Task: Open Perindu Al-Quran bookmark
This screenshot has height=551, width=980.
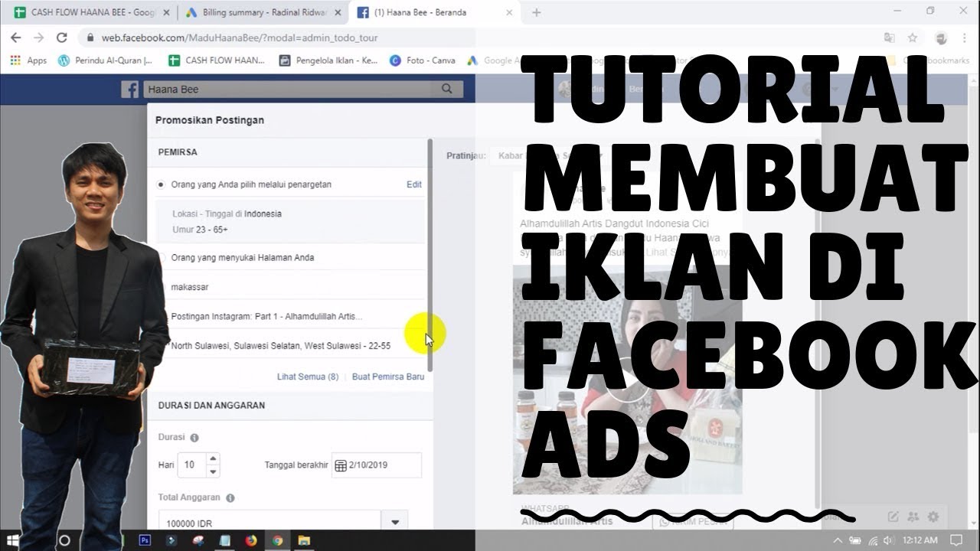Action: tap(106, 60)
